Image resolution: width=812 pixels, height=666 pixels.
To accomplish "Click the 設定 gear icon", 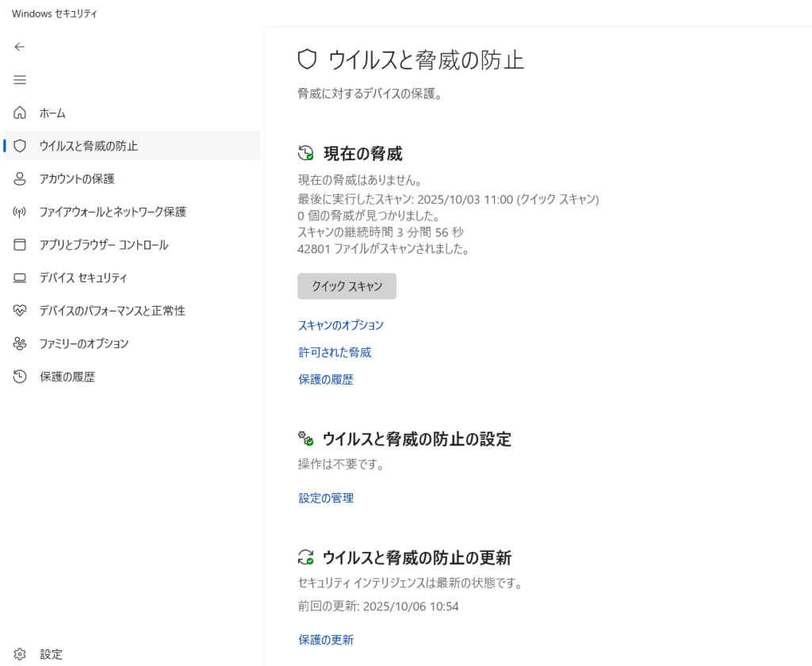I will point(21,655).
